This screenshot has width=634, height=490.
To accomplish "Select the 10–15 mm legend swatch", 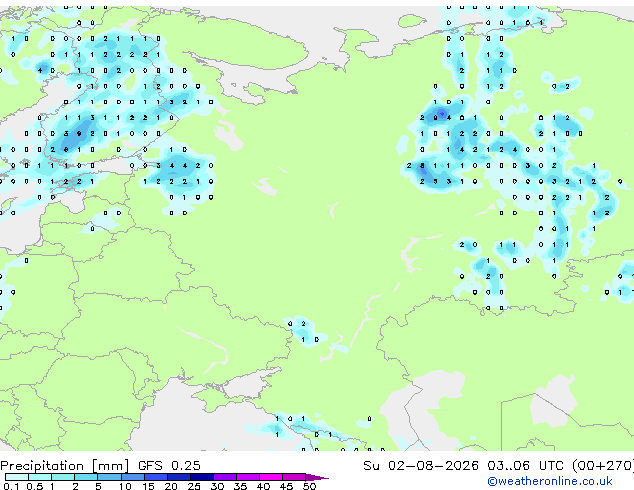I will tap(132, 477).
